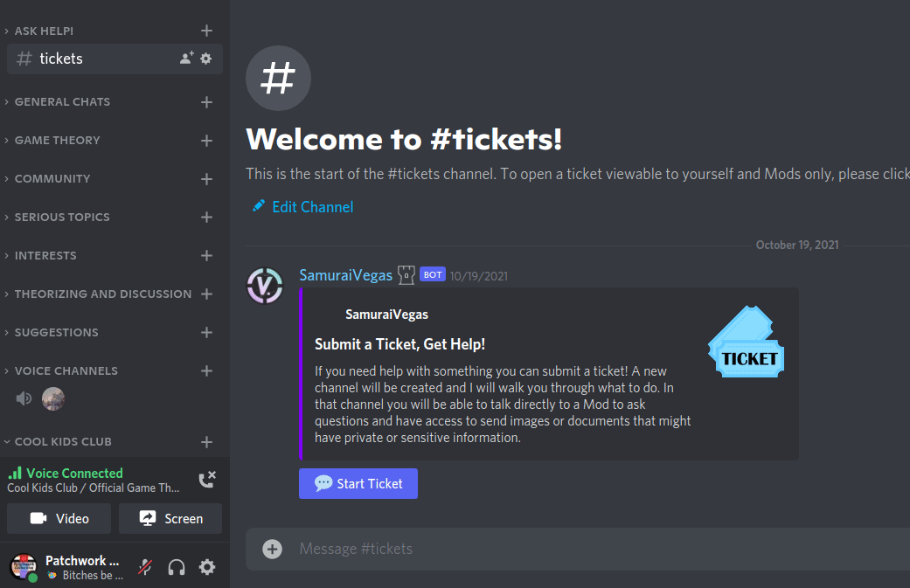Screen dimensions: 910x588
Task: Expand the General Chats category
Action: coord(62,102)
